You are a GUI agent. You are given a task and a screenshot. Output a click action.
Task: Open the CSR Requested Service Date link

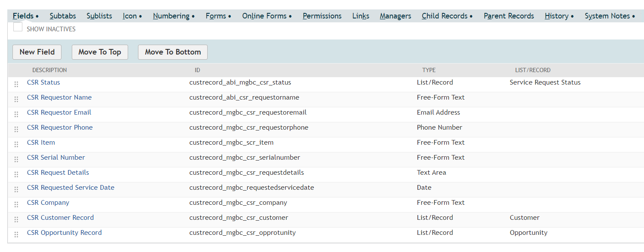pos(71,188)
